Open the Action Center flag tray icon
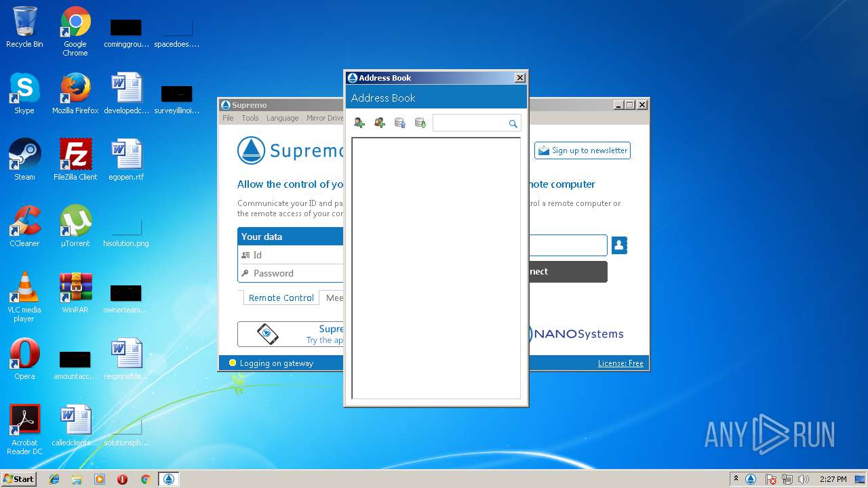The image size is (868, 488). pos(771,479)
